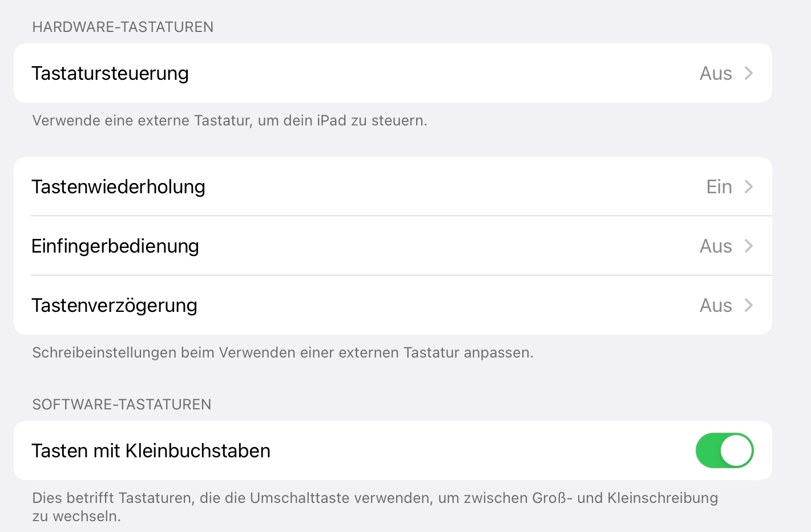Expand Tastatursteuerung using its chevron arrow
The height and width of the screenshot is (532, 811).
[x=749, y=74]
